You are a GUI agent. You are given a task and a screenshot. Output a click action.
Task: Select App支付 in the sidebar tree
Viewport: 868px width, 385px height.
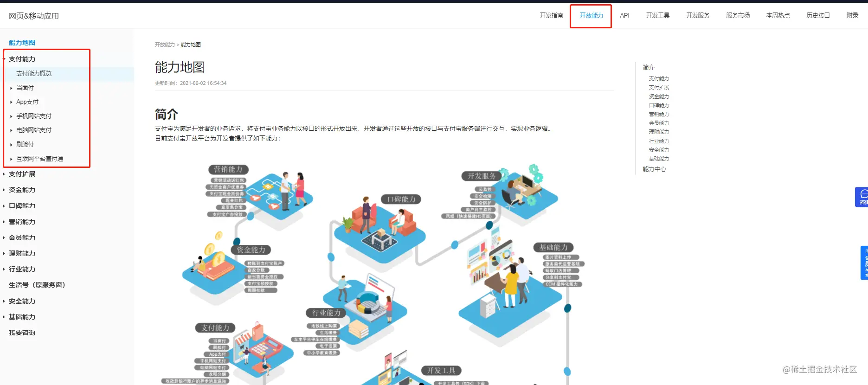(x=27, y=102)
